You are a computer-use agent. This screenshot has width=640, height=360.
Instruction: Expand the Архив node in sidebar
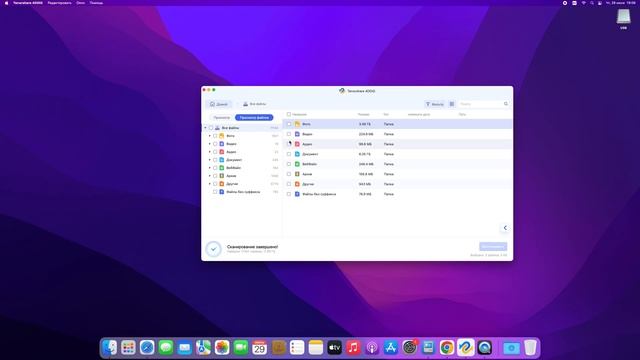click(210, 176)
